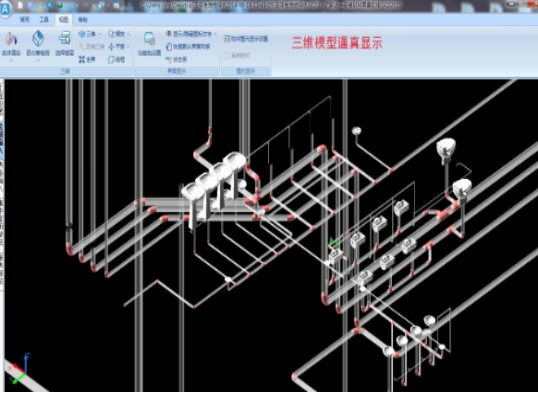Expand the zoom (缩放) dropdown arrow
This screenshot has height=393, width=538.
click(128, 34)
